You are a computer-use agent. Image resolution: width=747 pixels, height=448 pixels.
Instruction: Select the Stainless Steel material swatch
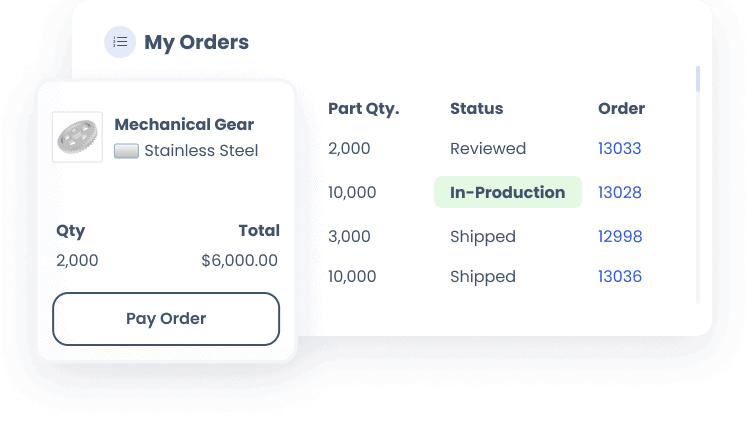(126, 151)
